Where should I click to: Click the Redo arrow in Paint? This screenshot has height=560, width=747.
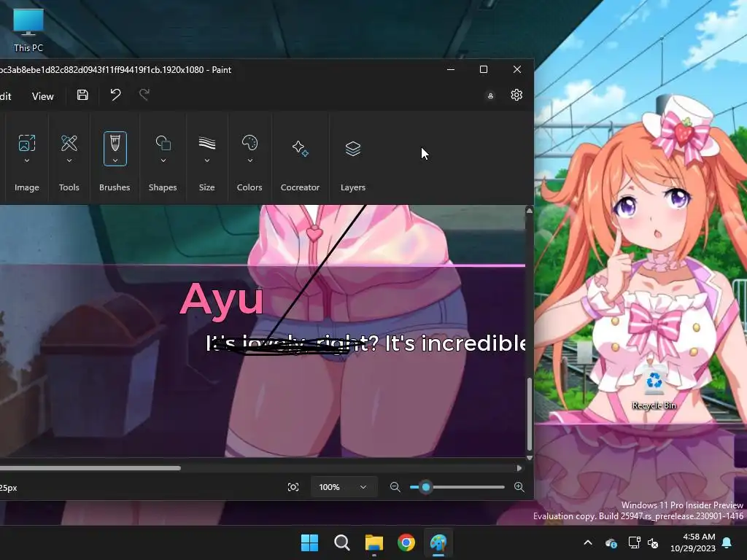point(144,95)
